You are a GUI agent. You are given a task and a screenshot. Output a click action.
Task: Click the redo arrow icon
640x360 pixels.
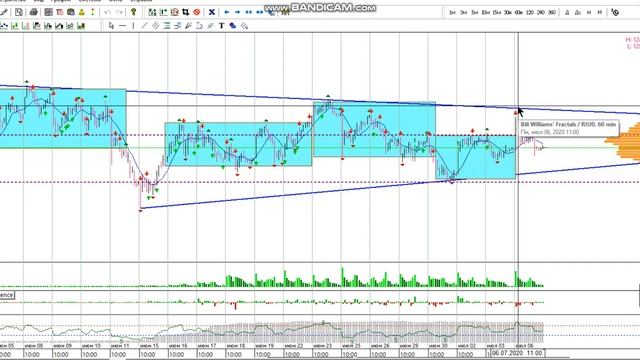tap(119, 12)
